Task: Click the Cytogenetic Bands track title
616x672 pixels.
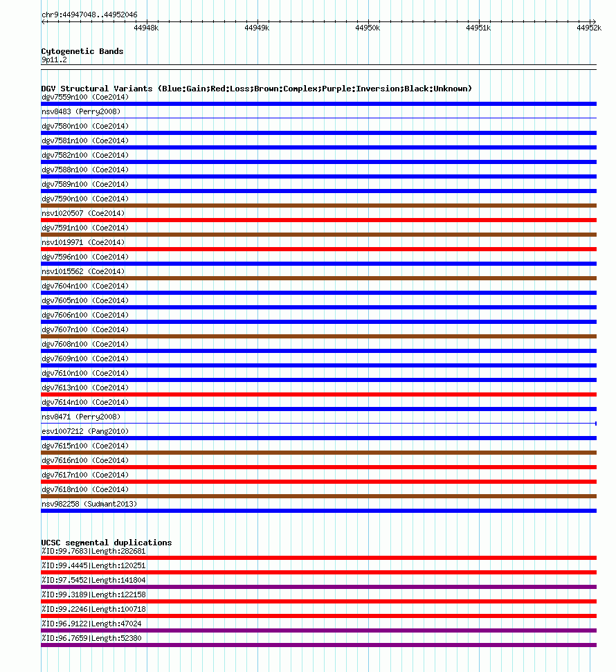Action: 82,51
